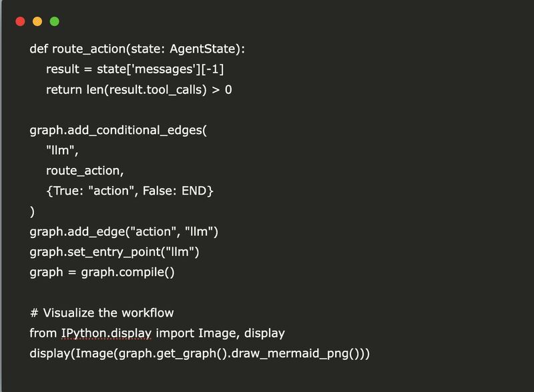Screen dimensions: 534x392
Task: Click the green maximize window dot
Action: pyautogui.click(x=55, y=21)
